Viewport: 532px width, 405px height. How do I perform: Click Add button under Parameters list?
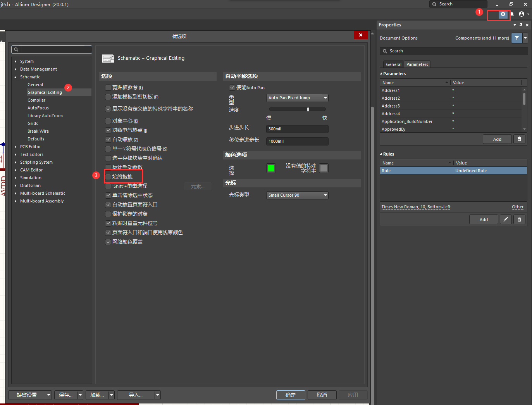pyautogui.click(x=497, y=139)
